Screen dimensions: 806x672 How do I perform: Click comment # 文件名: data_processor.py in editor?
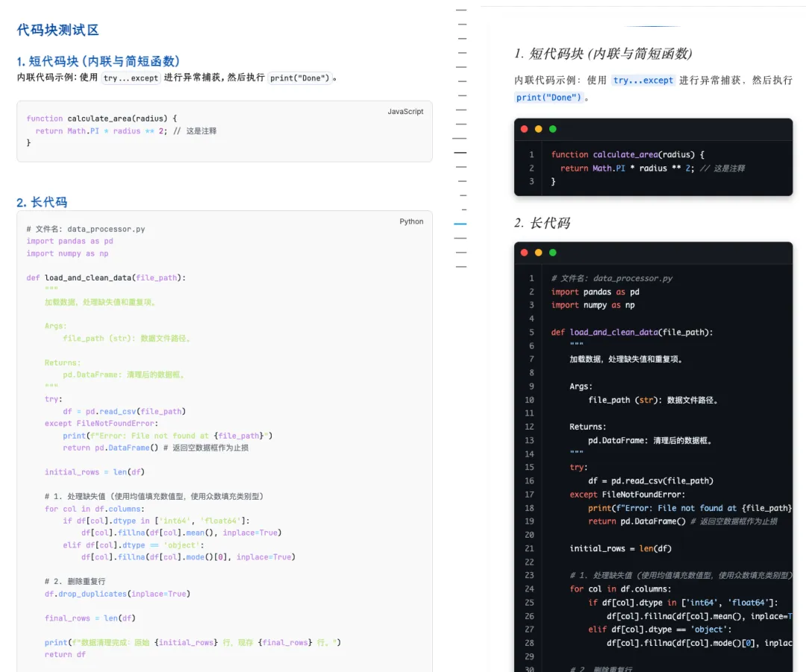point(86,229)
